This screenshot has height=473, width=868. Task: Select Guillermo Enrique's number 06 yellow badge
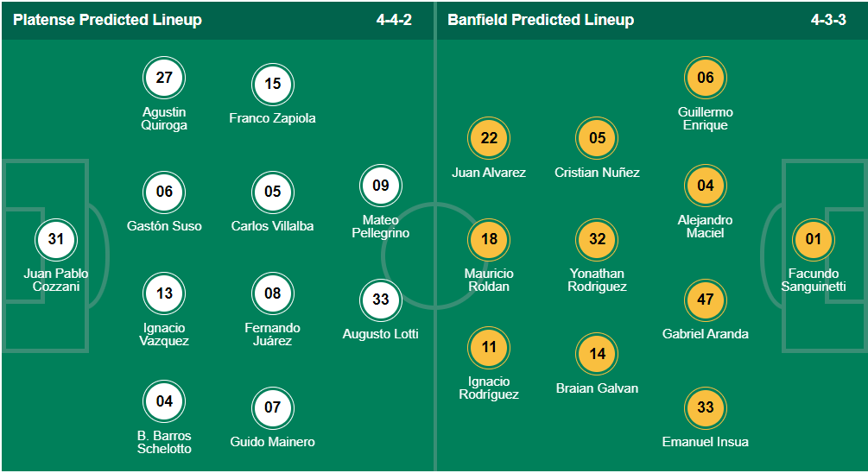[x=706, y=78]
